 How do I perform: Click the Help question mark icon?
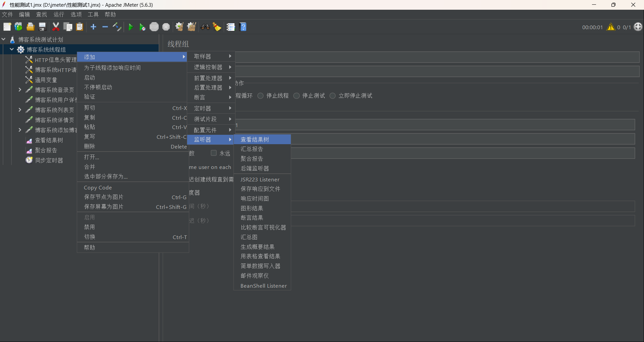click(243, 27)
